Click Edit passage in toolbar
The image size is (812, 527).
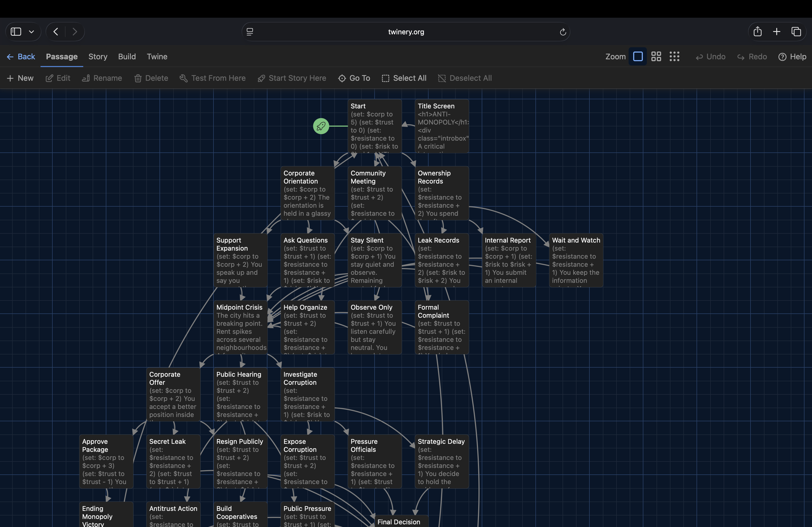click(58, 78)
